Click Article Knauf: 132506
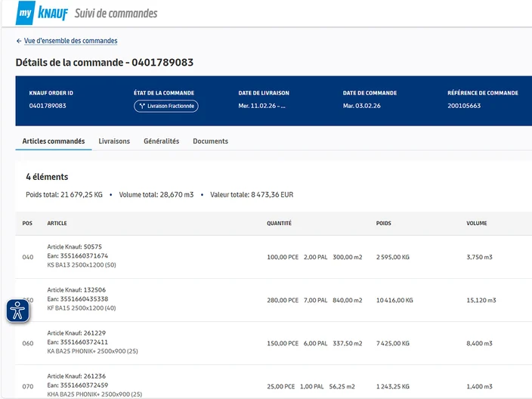Screen dimensions: 532x399 click(76, 289)
